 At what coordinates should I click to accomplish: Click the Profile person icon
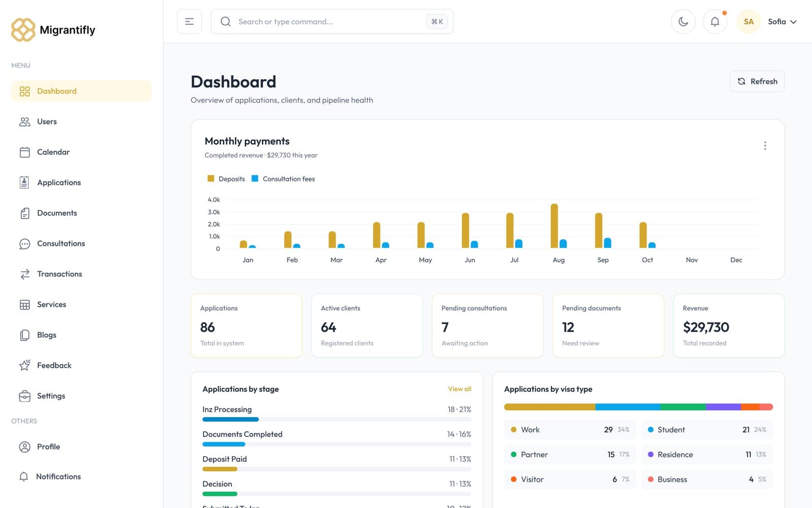[24, 447]
